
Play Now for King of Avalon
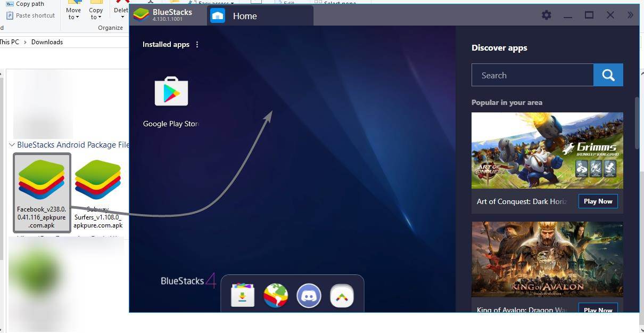(x=598, y=309)
